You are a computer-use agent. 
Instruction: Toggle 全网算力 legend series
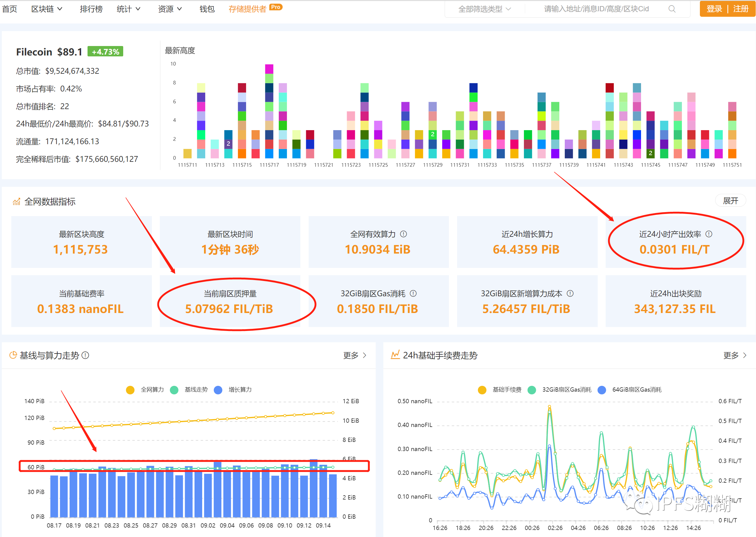(145, 390)
